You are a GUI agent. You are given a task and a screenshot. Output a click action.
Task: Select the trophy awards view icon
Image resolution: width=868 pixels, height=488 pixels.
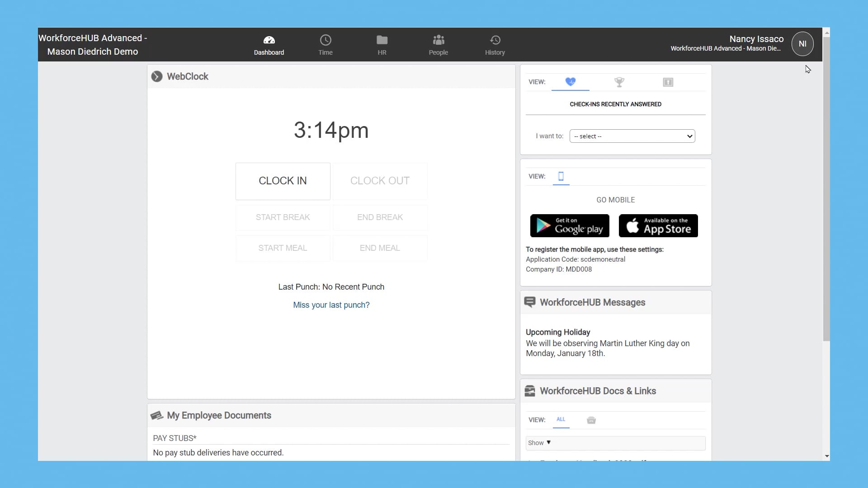[x=619, y=82]
